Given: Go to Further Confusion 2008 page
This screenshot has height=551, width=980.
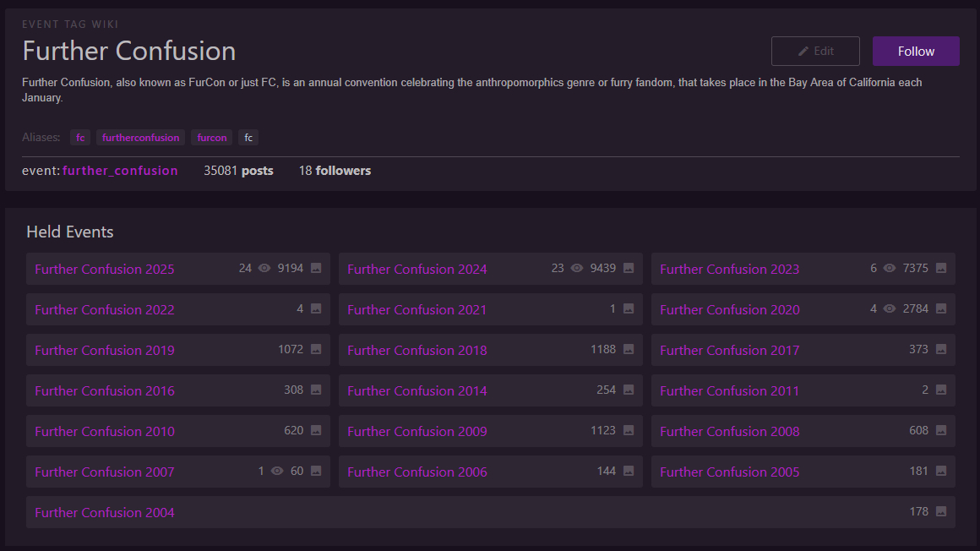Looking at the screenshot, I should (x=729, y=431).
